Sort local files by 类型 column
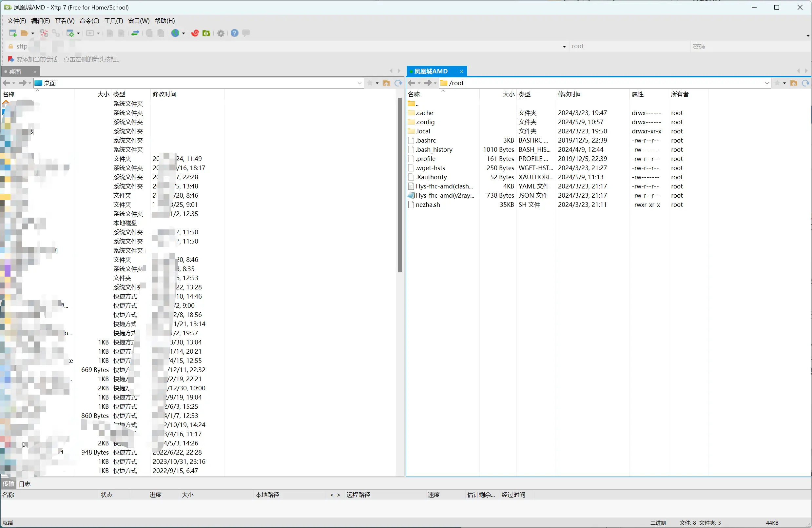The image size is (812, 528). (x=131, y=94)
